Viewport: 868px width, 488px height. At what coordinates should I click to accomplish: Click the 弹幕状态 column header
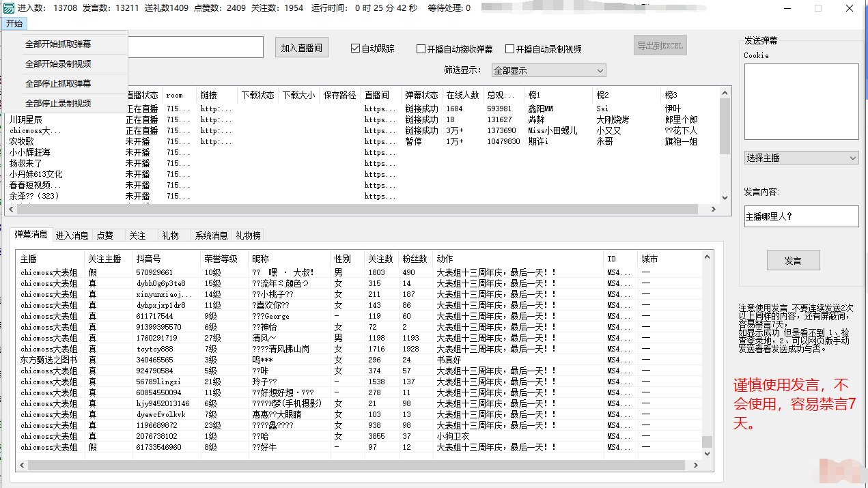422,96
